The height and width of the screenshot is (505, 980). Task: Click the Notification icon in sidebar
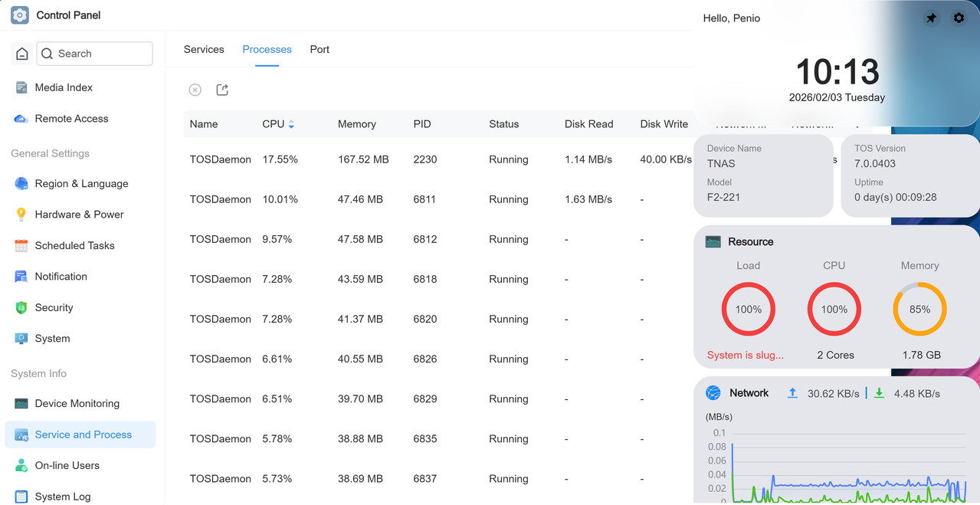(21, 277)
